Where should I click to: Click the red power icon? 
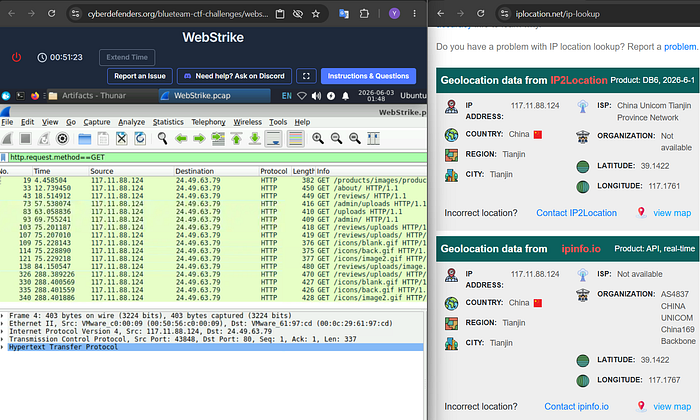[x=17, y=58]
